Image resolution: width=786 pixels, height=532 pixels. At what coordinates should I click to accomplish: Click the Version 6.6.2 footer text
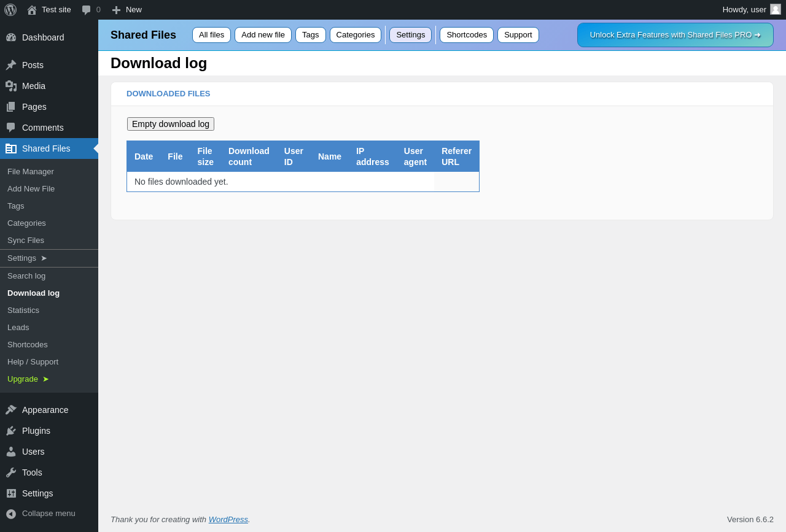click(750, 520)
